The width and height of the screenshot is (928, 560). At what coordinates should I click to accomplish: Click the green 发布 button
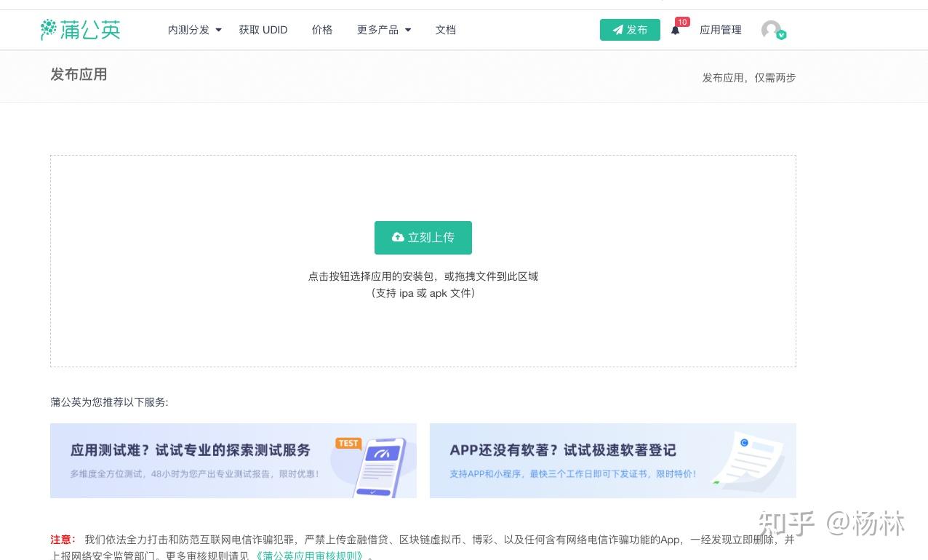630,30
